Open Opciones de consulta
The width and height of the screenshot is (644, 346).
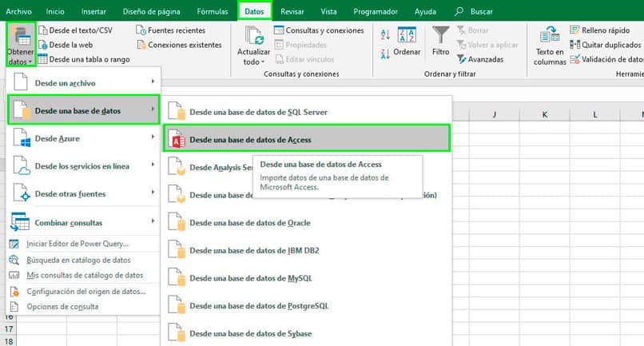84,307
